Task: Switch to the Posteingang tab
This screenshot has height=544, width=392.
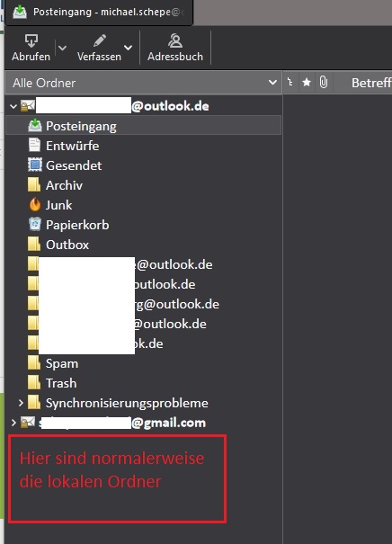Action: 99,13
